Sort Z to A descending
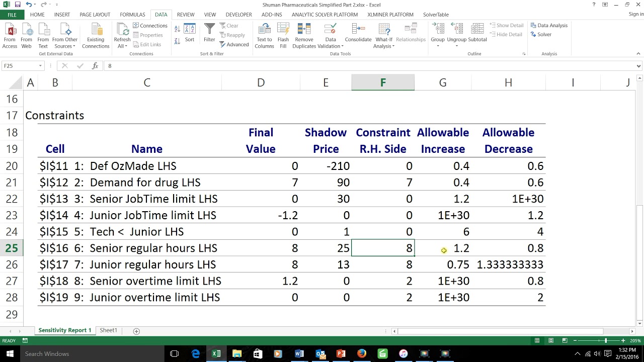Viewport: 644px width, 362px height. pos(178,42)
